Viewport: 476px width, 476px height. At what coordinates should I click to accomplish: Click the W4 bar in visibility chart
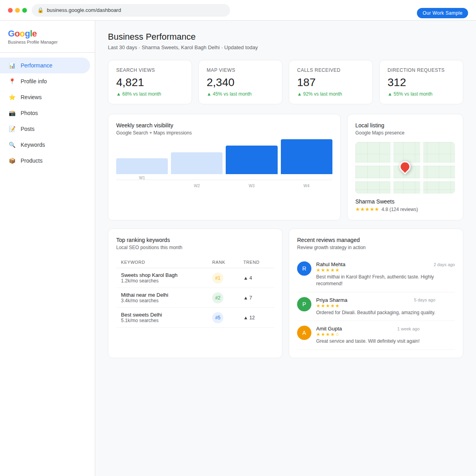tap(306, 156)
